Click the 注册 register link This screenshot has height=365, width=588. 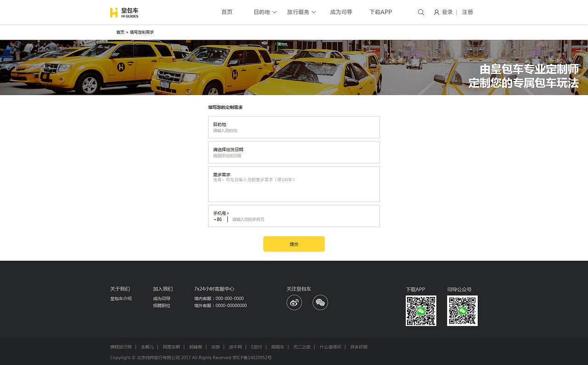[468, 12]
